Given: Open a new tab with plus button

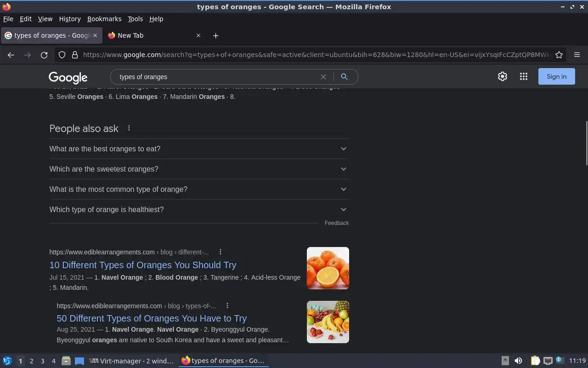Looking at the screenshot, I should tap(215, 35).
